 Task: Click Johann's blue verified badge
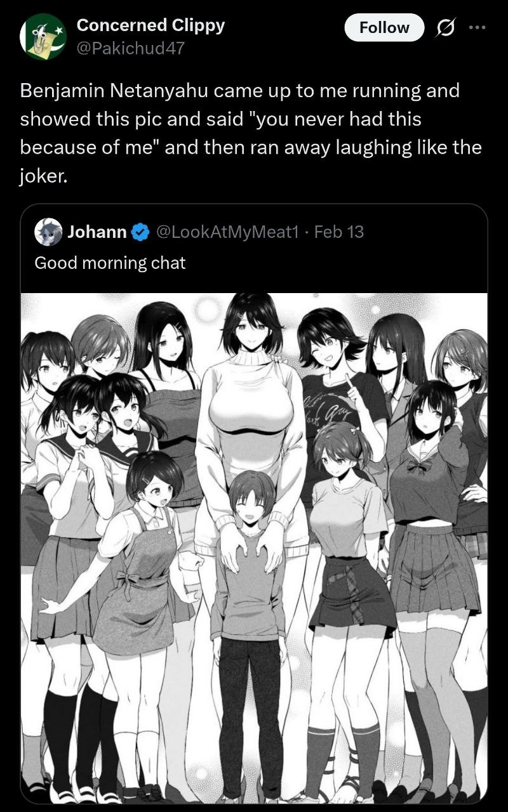coord(139,232)
